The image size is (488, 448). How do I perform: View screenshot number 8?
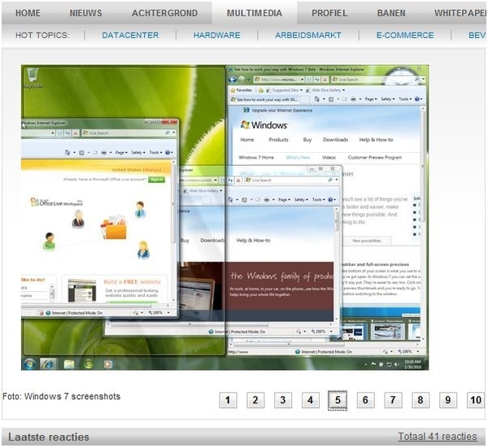(420, 400)
